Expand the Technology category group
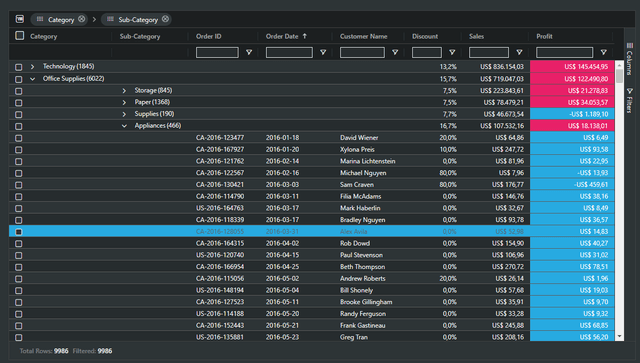The height and width of the screenshot is (363, 640). click(x=32, y=67)
